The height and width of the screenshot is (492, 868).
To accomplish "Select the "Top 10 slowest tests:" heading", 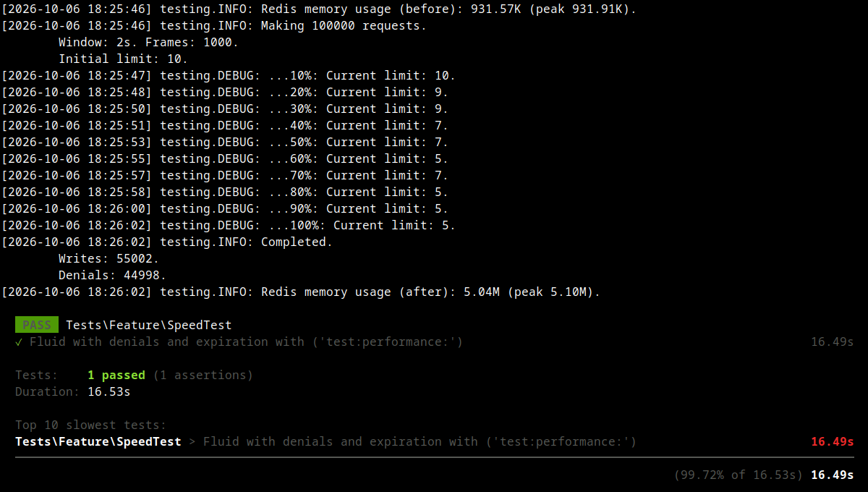I will coord(90,425).
